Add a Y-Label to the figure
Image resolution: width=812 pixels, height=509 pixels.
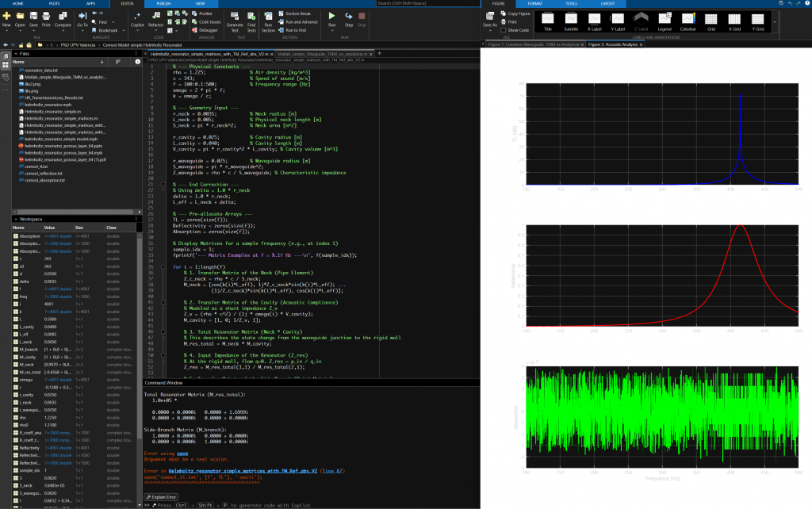point(617,21)
